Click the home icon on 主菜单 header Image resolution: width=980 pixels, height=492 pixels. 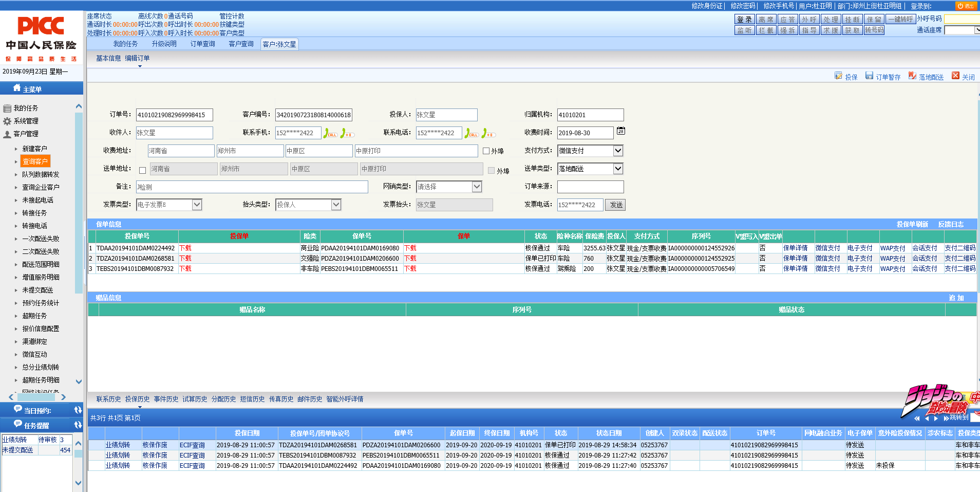pos(17,88)
